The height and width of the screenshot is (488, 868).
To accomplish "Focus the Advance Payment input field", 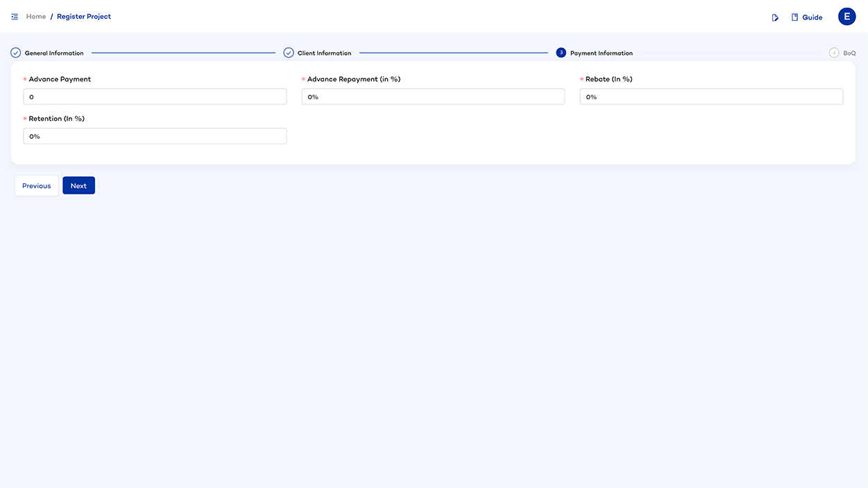I will [x=155, y=97].
